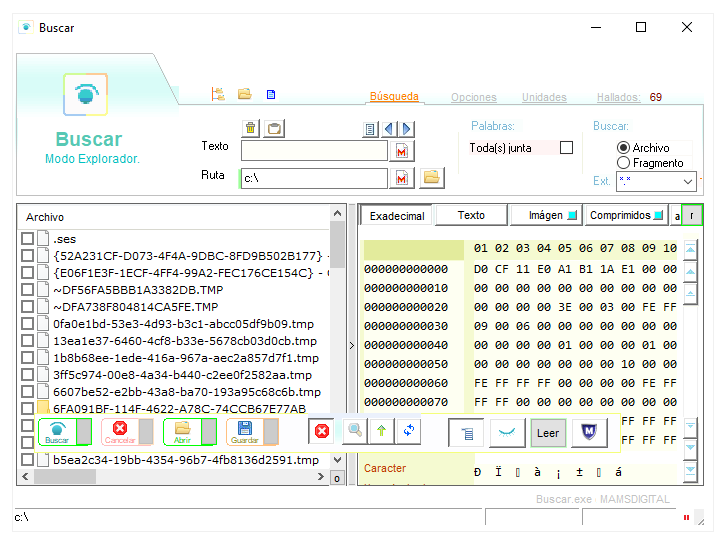Click the hex view top jump arrow
The height and width of the screenshot is (540, 720).
pos(690,249)
